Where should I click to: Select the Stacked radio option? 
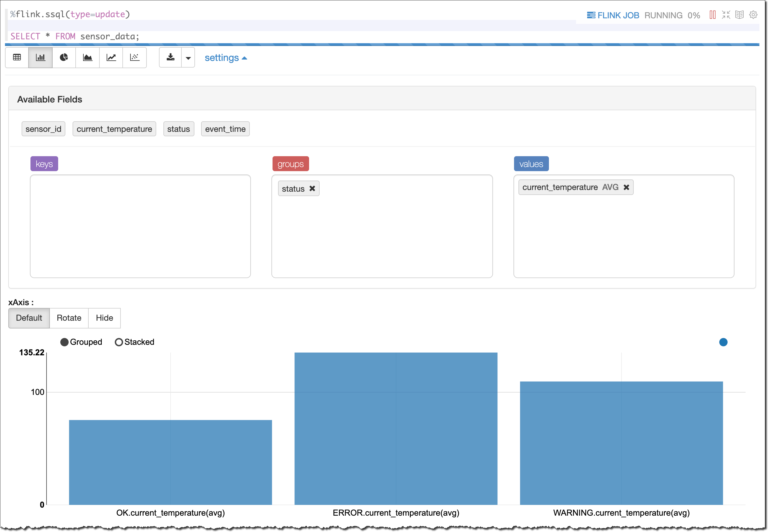(x=119, y=342)
